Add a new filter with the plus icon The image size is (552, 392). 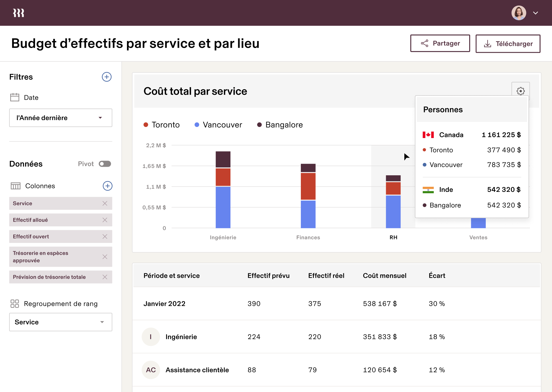click(107, 77)
